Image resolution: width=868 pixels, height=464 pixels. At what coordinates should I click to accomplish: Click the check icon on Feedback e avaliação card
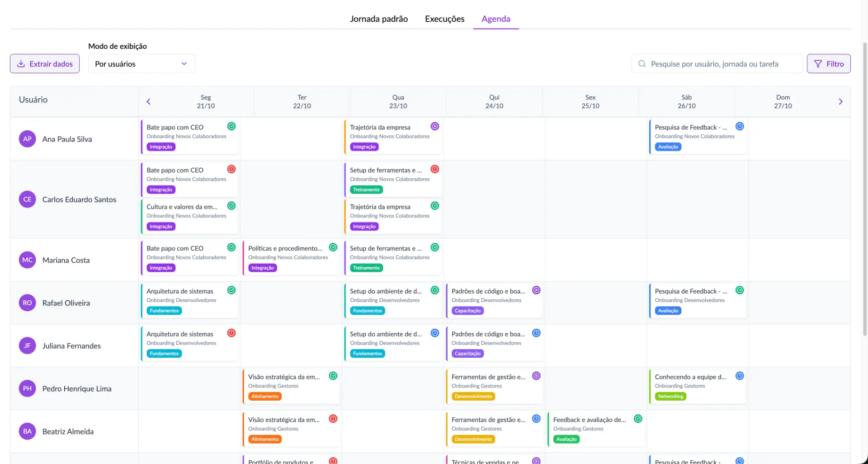pyautogui.click(x=638, y=419)
